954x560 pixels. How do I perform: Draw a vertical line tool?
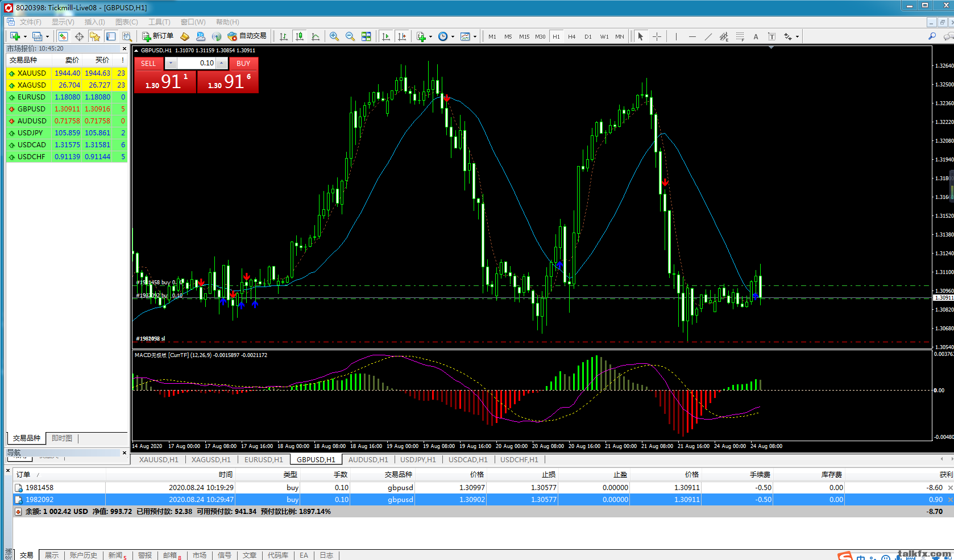(x=676, y=36)
